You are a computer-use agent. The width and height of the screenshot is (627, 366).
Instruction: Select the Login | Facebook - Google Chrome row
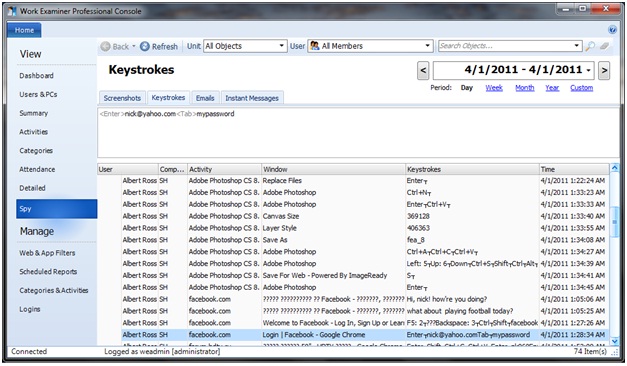coord(365,335)
